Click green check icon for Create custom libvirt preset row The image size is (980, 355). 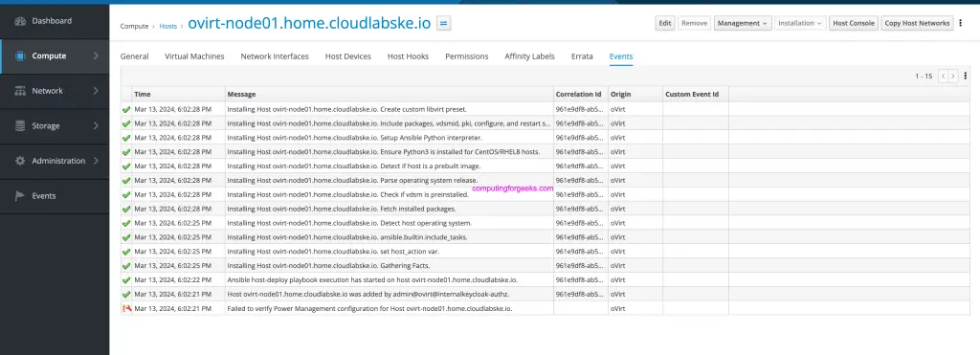127,109
